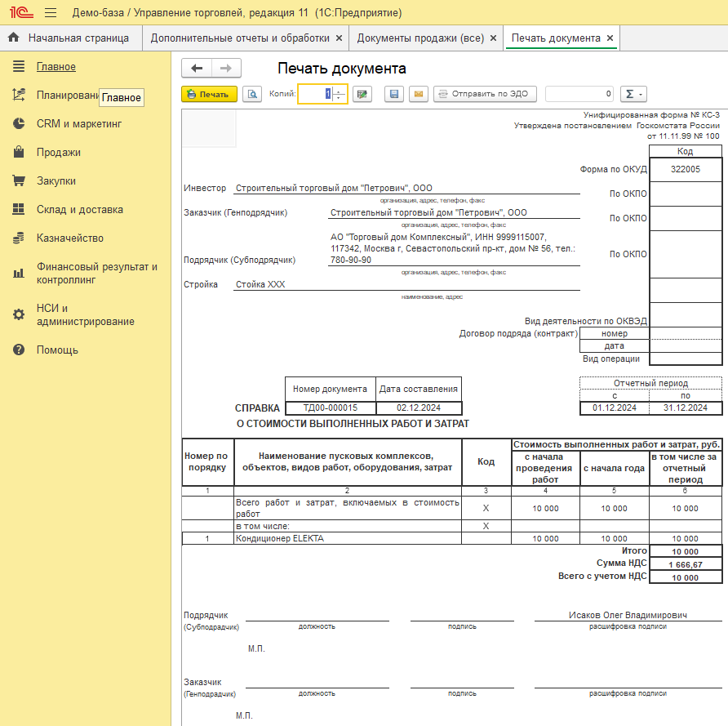Click the Стойка XXX construction name
This screenshot has width=728, height=726.
click(x=260, y=284)
